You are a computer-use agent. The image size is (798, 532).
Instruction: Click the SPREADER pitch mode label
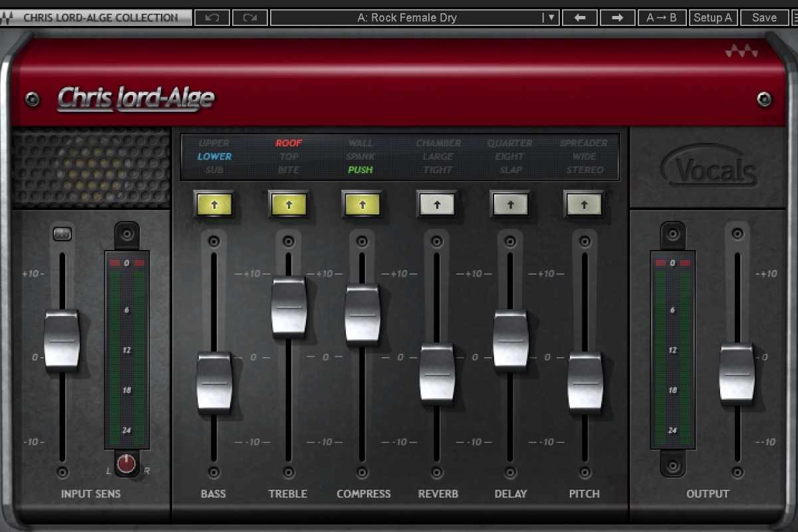[583, 143]
